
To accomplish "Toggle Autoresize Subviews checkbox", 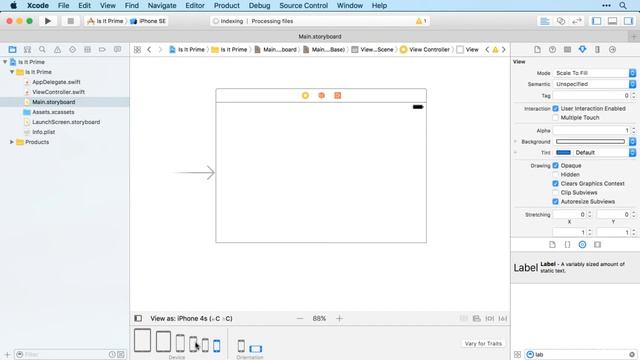I will click(555, 202).
